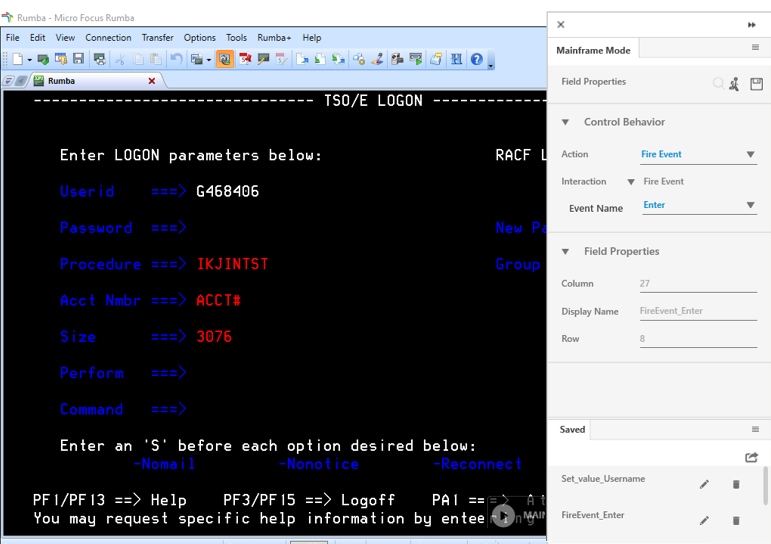Collapse the Control Behavior section

point(565,122)
